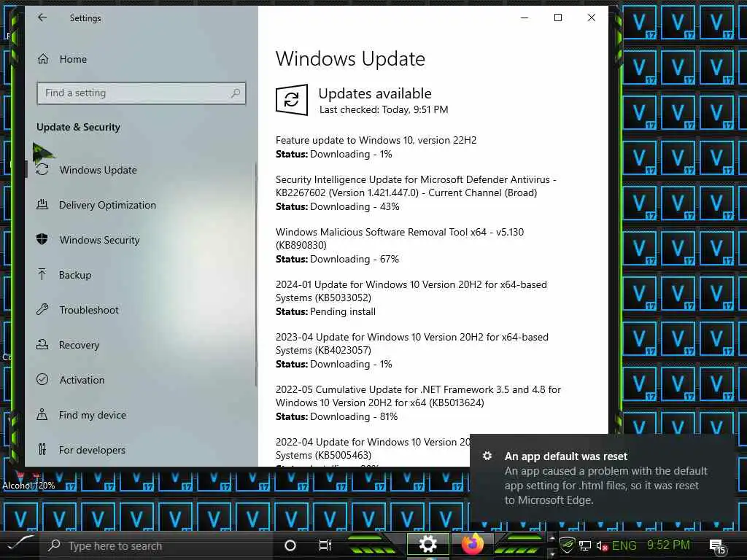747x560 pixels.
Task: Click the Settings gear taskbar button
Action: (427, 544)
